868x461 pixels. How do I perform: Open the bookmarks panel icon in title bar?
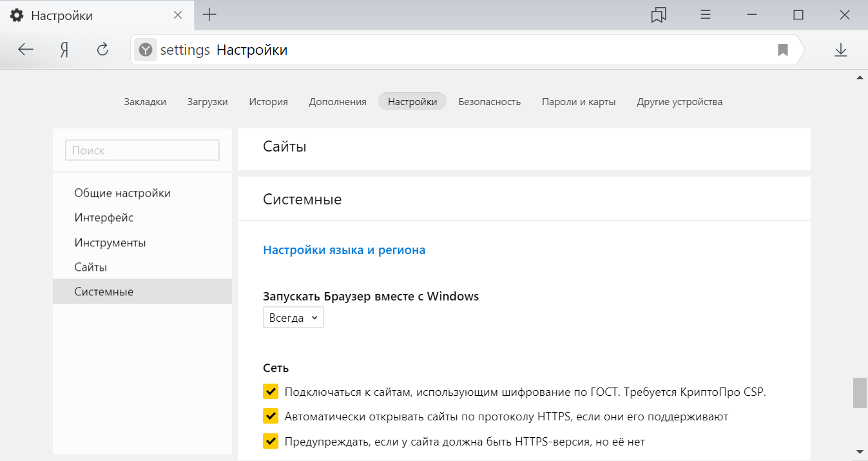tap(659, 15)
